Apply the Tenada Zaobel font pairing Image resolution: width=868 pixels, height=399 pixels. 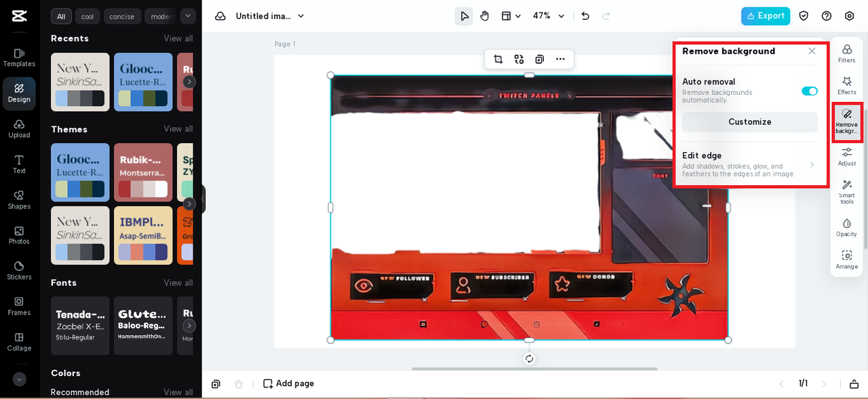(80, 326)
